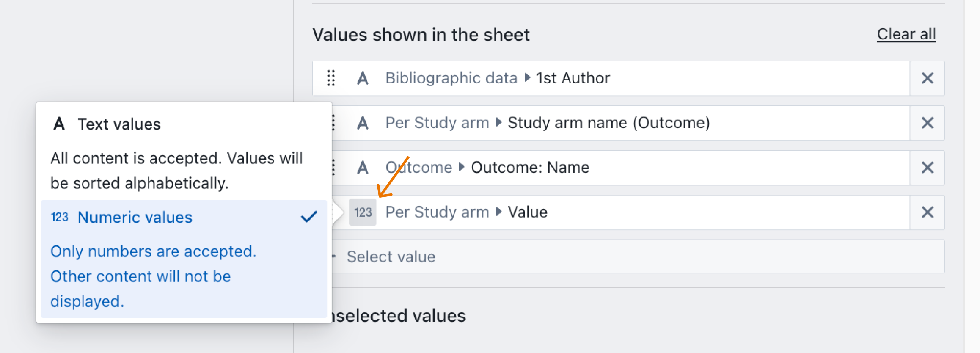The width and height of the screenshot is (980, 353).
Task: Click the text type icon for Outcome: Name
Action: coord(363,168)
